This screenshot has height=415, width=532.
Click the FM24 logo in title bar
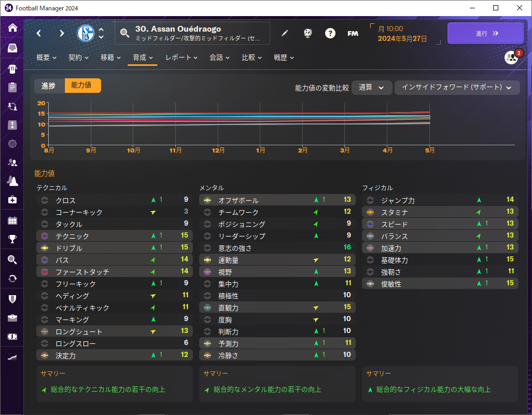click(x=8, y=8)
